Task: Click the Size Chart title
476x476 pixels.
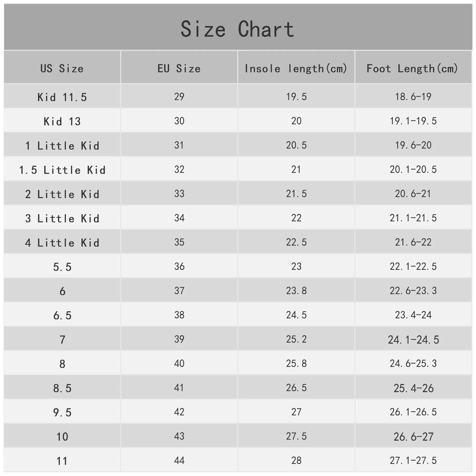Action: tap(238, 29)
